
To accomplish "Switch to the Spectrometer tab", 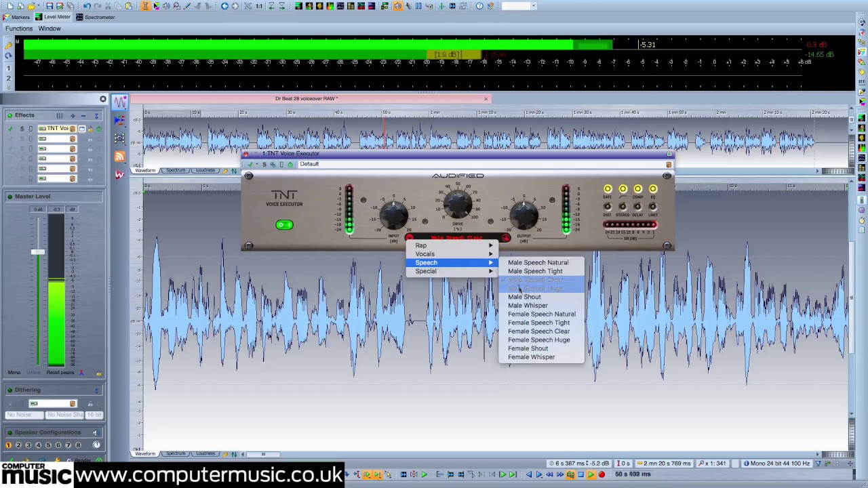I will pyautogui.click(x=95, y=17).
